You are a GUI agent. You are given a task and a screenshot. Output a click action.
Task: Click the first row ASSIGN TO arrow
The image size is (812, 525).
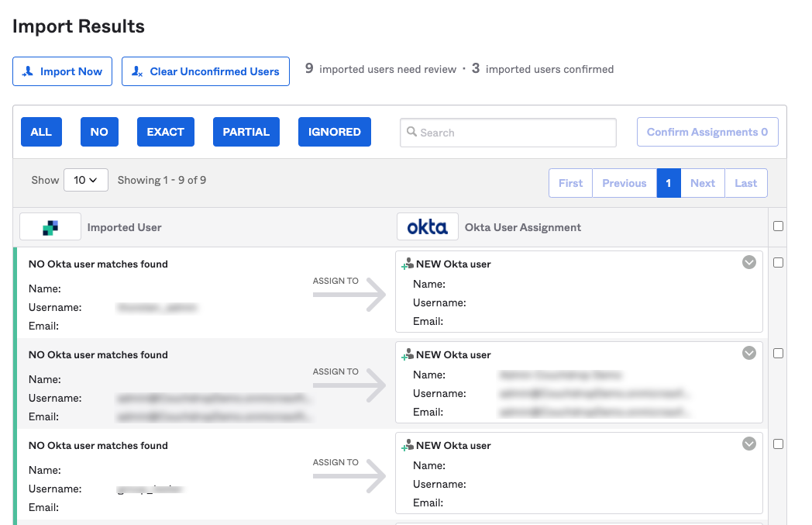coord(349,295)
